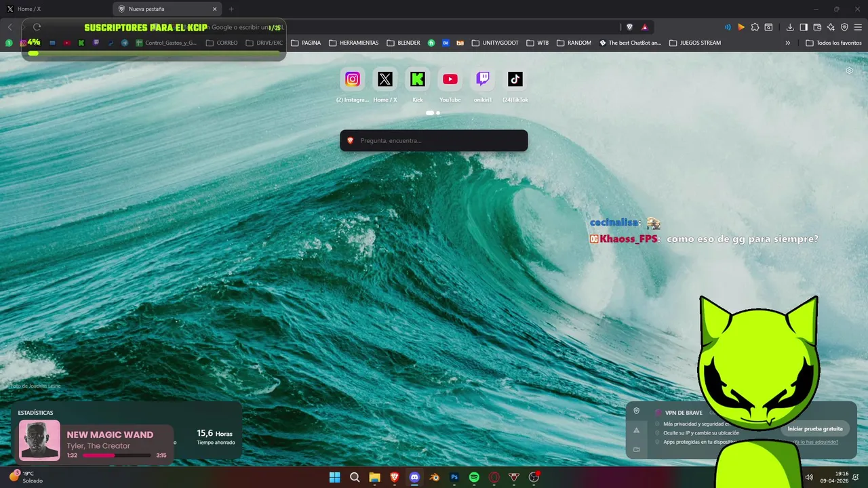Click the Brave Rewards triangle icon

click(644, 27)
